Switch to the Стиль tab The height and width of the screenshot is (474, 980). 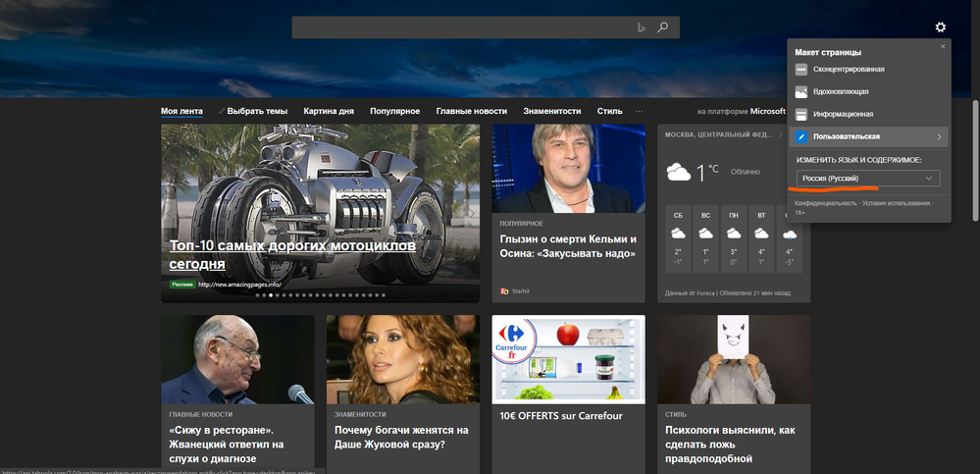609,111
